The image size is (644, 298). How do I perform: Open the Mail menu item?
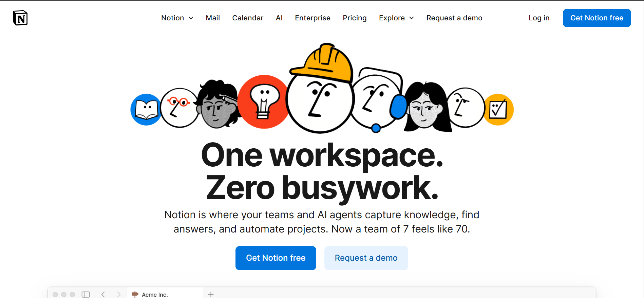pyautogui.click(x=213, y=18)
